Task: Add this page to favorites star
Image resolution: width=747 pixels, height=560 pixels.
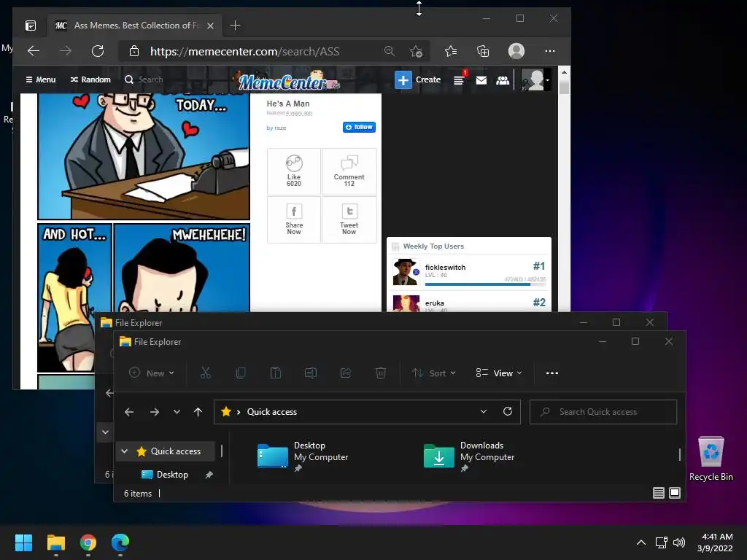Action: pyautogui.click(x=416, y=51)
